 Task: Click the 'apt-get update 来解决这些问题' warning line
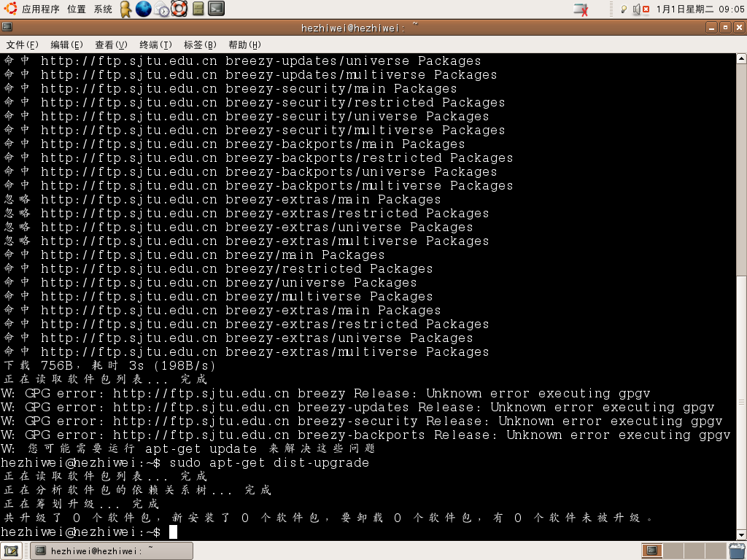[x=188, y=448]
